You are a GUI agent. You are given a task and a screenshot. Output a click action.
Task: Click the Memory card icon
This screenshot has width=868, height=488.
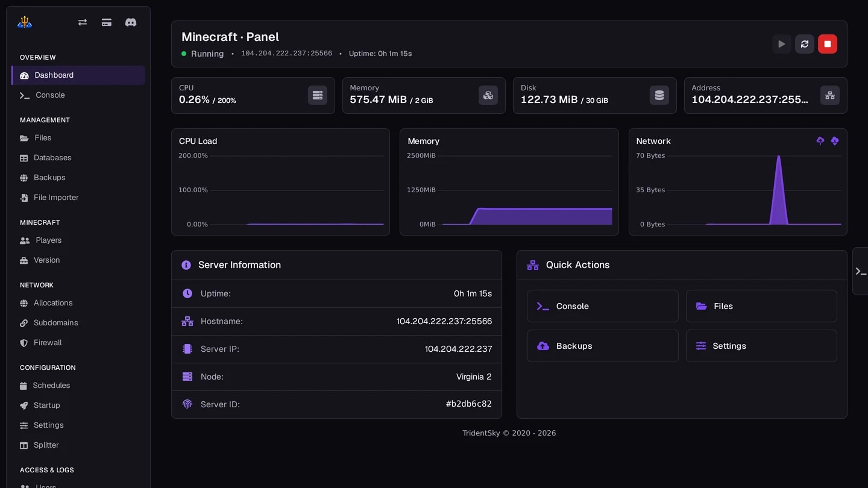click(488, 95)
